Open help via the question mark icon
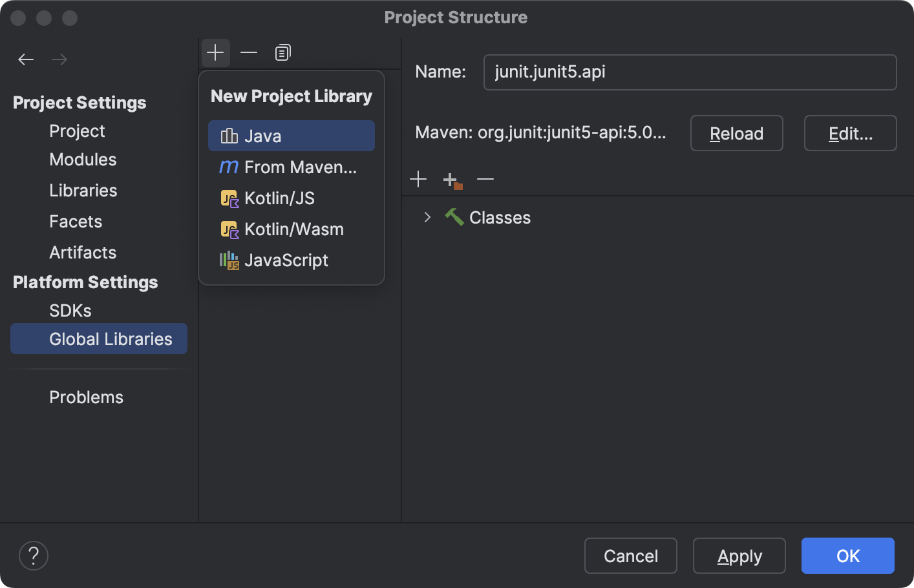Screen dimensions: 914x588 point(34,555)
